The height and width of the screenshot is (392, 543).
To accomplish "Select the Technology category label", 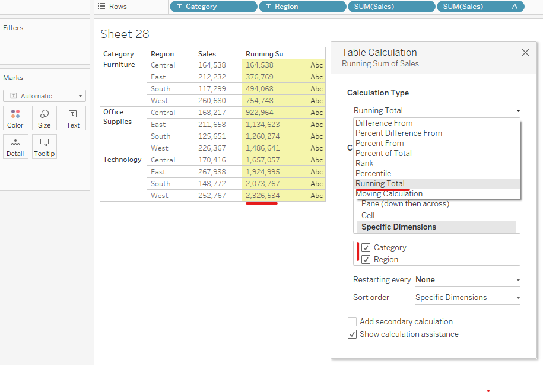I will pos(122,160).
